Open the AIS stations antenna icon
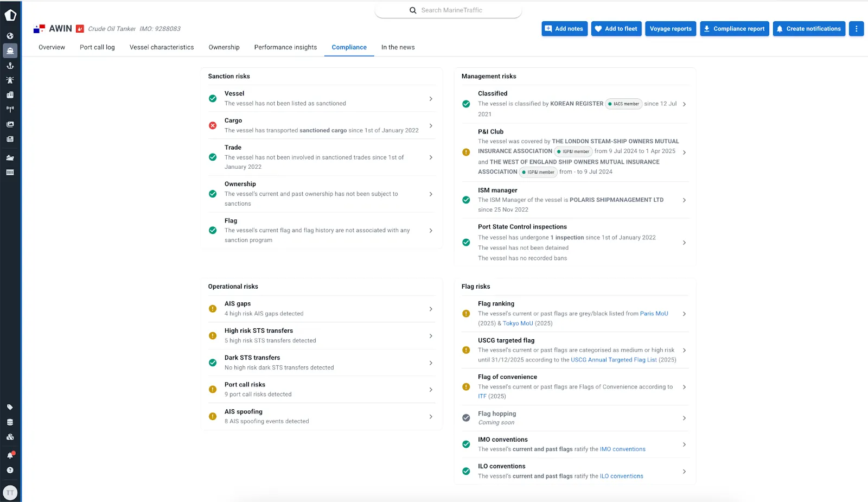868x502 pixels. tap(10, 109)
